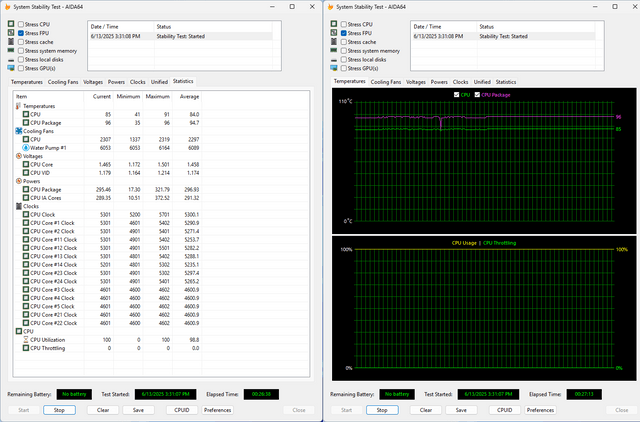Open Temperatures tab in left window
640x422 pixels.
click(27, 82)
